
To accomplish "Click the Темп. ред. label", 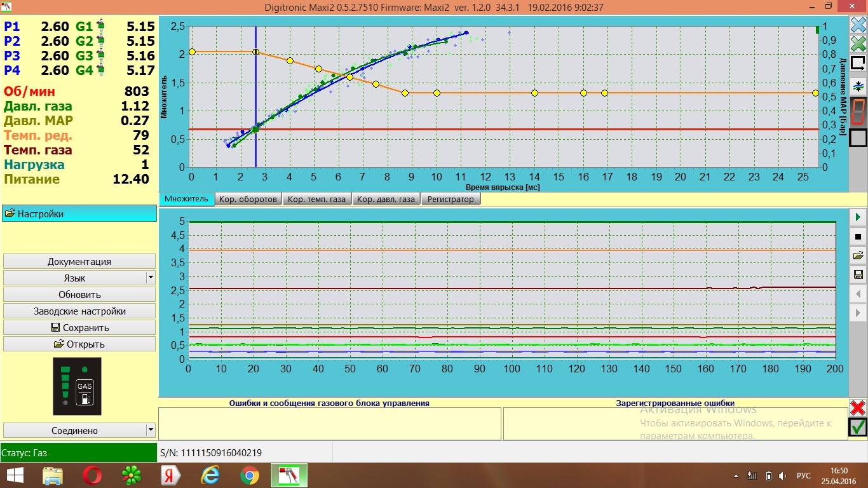I will click(x=38, y=135).
